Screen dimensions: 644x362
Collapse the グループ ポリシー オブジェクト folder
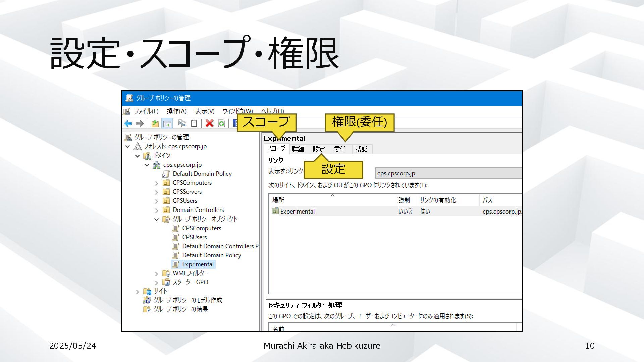(156, 219)
